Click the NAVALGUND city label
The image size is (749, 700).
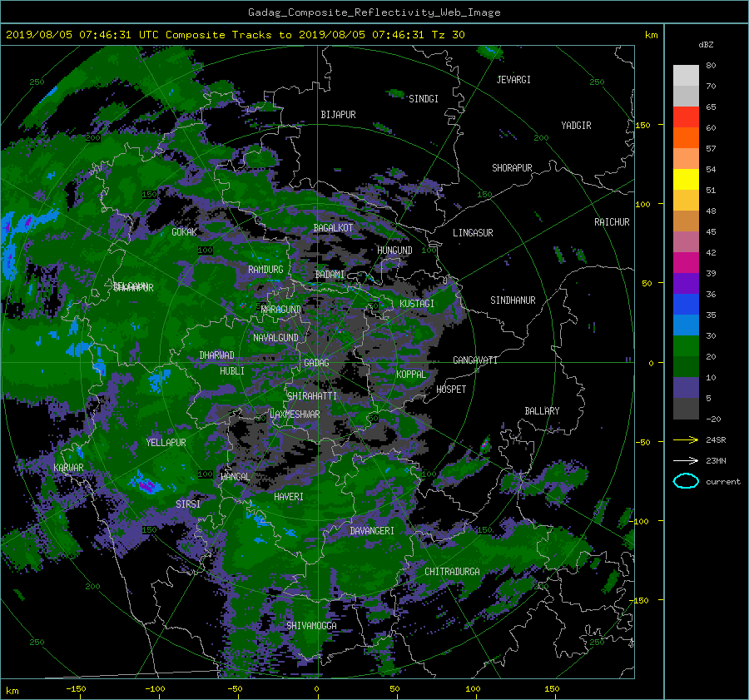[275, 338]
